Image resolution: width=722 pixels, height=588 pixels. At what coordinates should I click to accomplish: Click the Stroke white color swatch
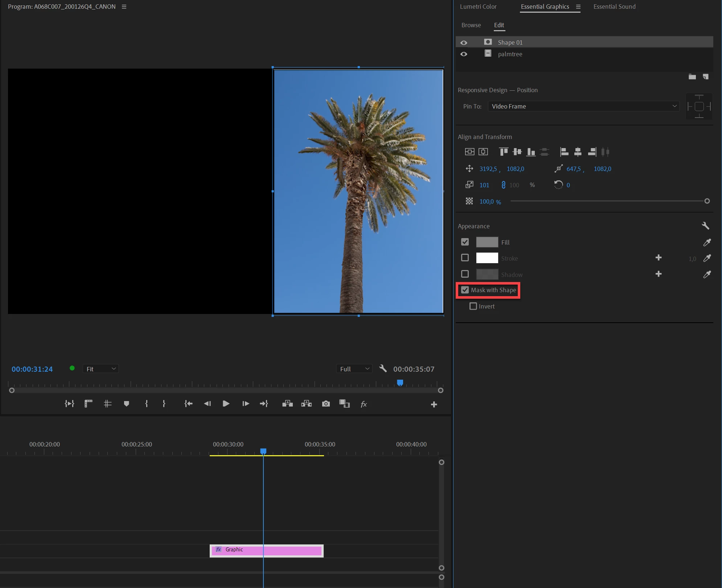coord(487,258)
